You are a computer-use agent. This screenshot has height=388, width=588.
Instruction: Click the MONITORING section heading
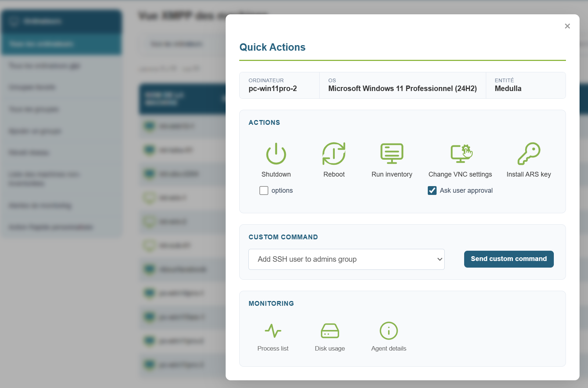coord(271,304)
